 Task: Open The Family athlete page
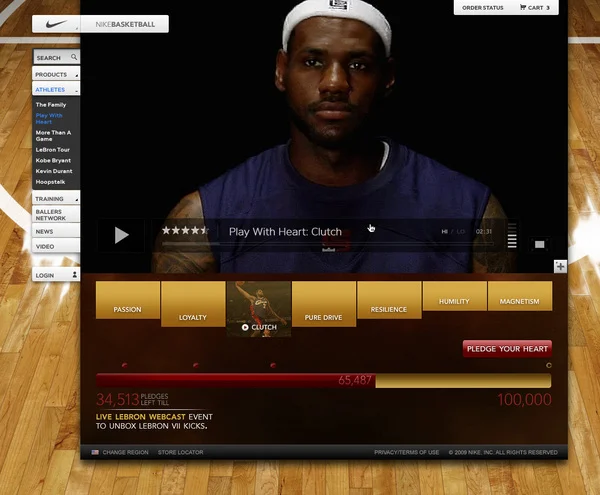(x=51, y=104)
